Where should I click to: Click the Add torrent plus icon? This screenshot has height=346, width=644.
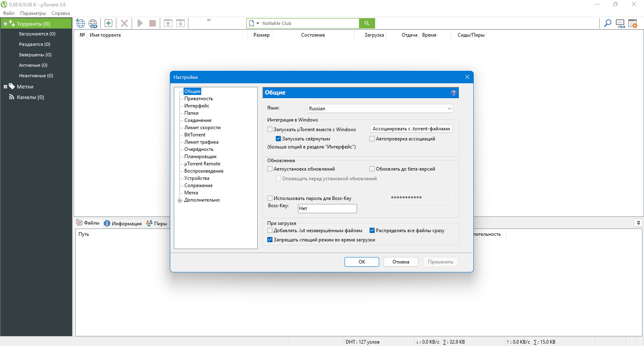click(108, 23)
